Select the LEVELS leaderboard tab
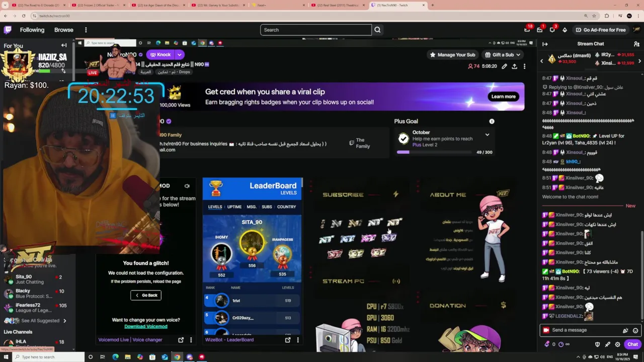This screenshot has width=644, height=362. 215,207
